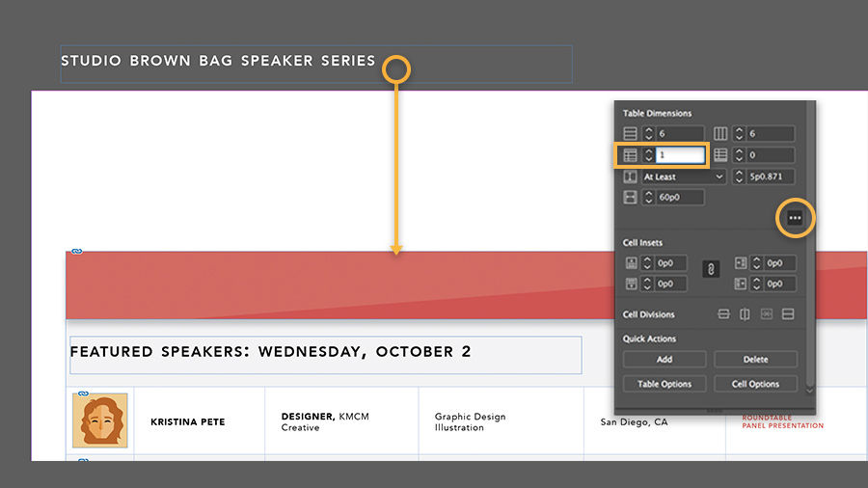The image size is (868, 488).
Task: Click the left cell inset 0p0 field
Action: [x=779, y=263]
